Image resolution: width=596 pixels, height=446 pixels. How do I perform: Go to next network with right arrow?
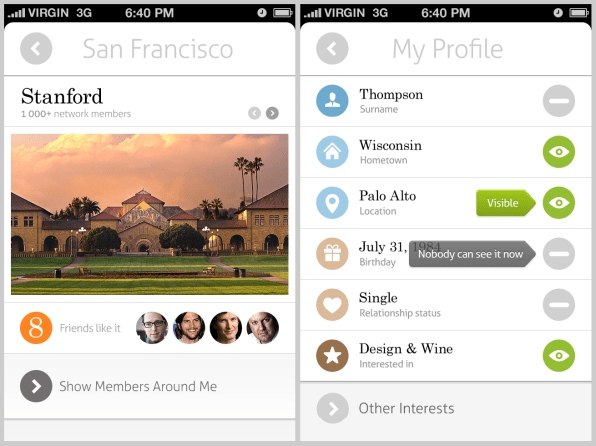coord(272,113)
